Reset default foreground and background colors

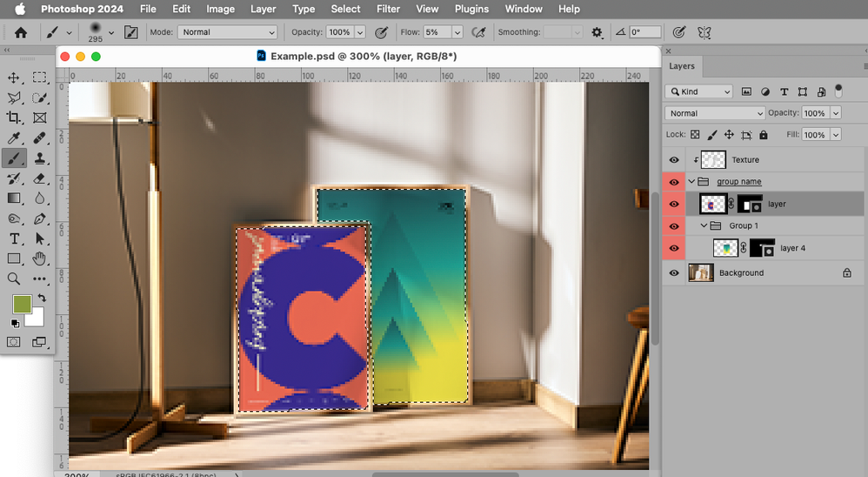15,323
